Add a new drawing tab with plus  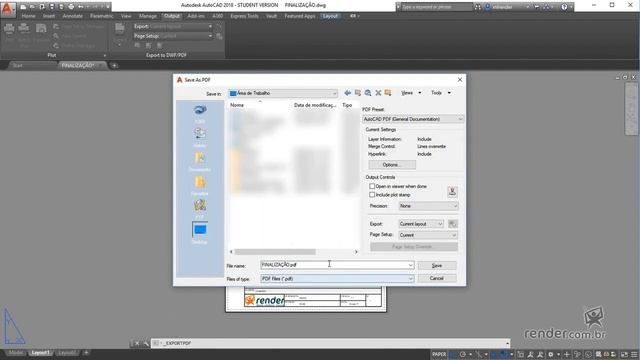[x=114, y=65]
